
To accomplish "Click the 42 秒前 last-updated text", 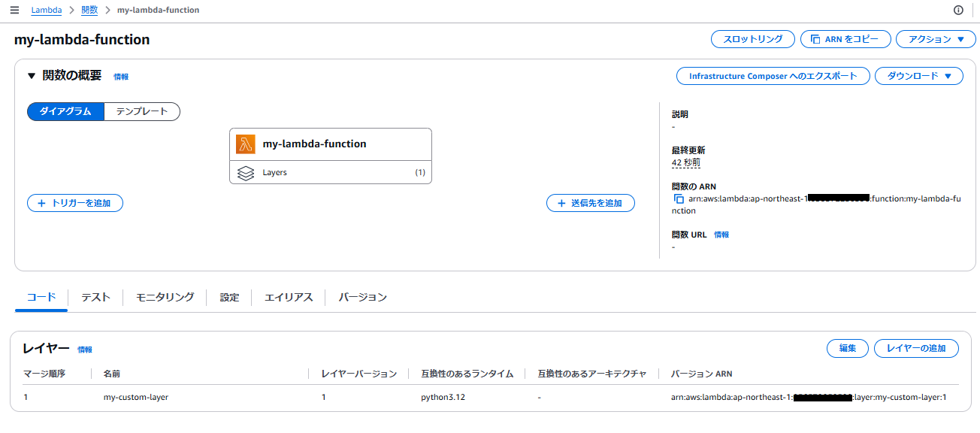I will pos(686,162).
